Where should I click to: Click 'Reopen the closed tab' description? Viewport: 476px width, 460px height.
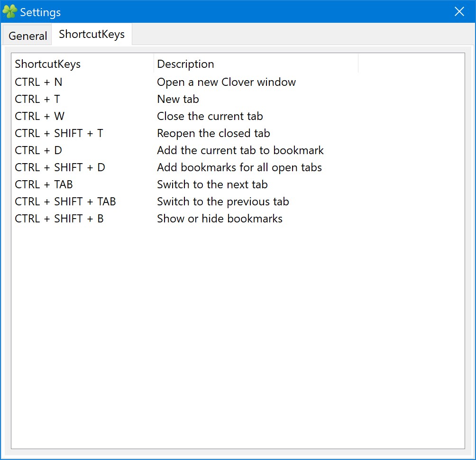tap(213, 134)
